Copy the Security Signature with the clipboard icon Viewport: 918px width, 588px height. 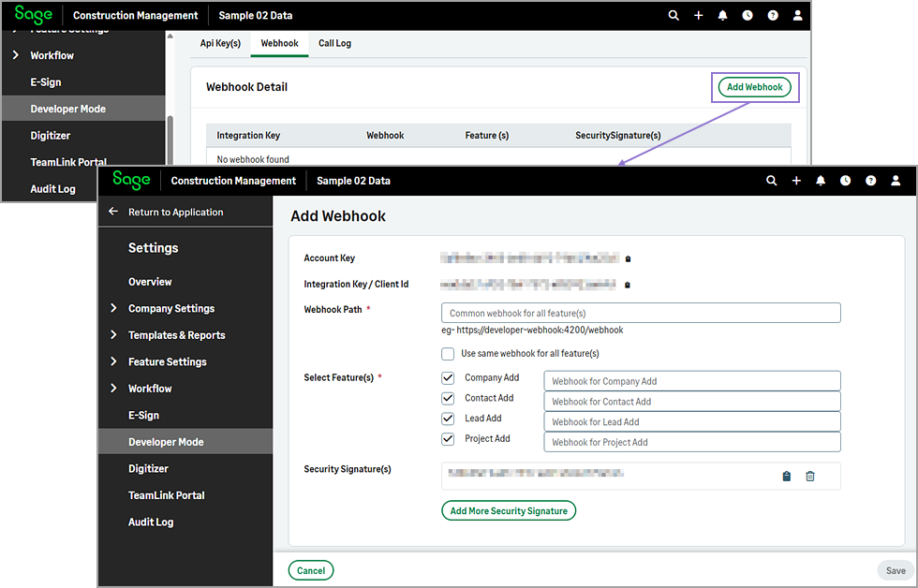(x=786, y=477)
